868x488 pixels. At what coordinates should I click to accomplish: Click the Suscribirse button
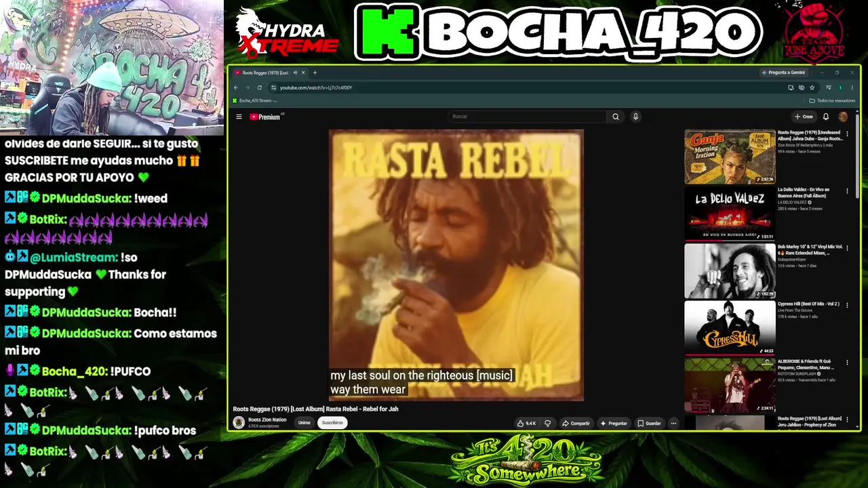332,423
